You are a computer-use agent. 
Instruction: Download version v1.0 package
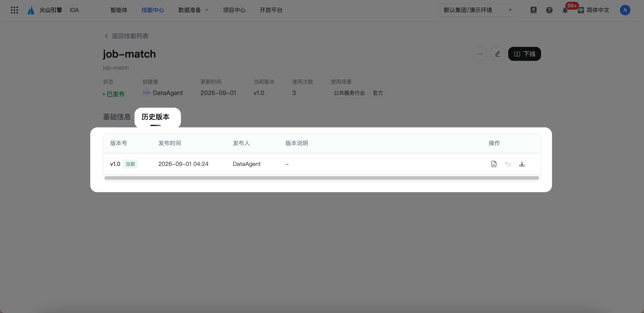coord(522,164)
